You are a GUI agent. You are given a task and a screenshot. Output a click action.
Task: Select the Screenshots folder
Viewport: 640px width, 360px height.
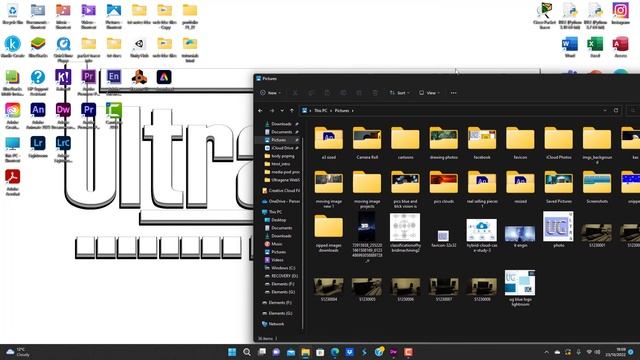(597, 187)
